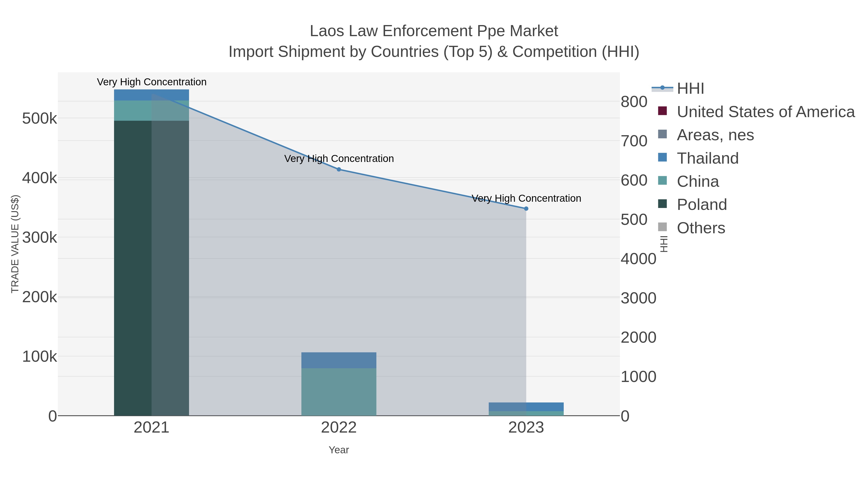The height and width of the screenshot is (488, 868).
Task: Select the 2022 HHI data point
Action: [339, 169]
